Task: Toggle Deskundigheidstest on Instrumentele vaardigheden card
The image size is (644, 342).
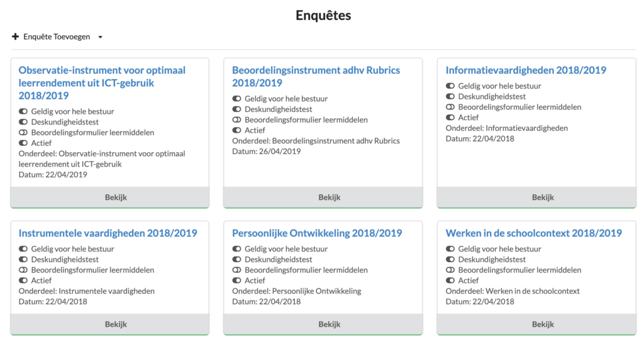Action: (23, 260)
